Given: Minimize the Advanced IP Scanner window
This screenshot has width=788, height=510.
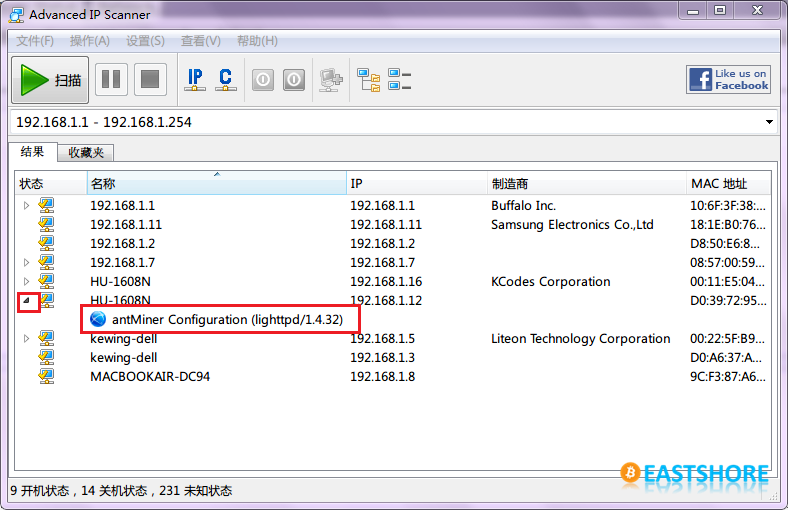Looking at the screenshot, I should coord(693,11).
